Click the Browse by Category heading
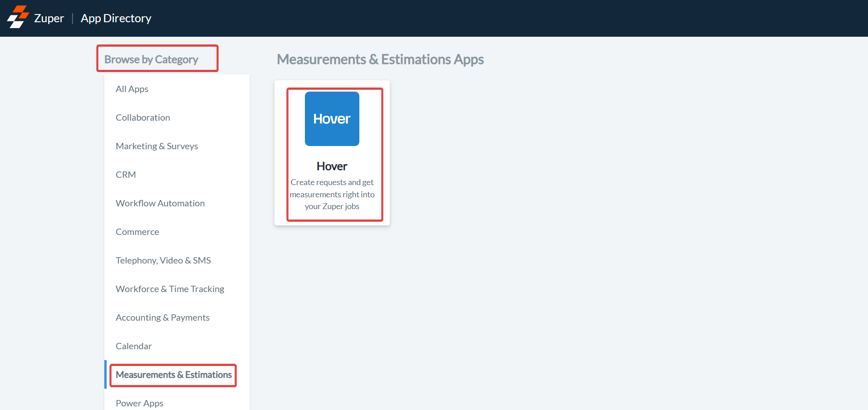The height and width of the screenshot is (410, 868). click(151, 59)
